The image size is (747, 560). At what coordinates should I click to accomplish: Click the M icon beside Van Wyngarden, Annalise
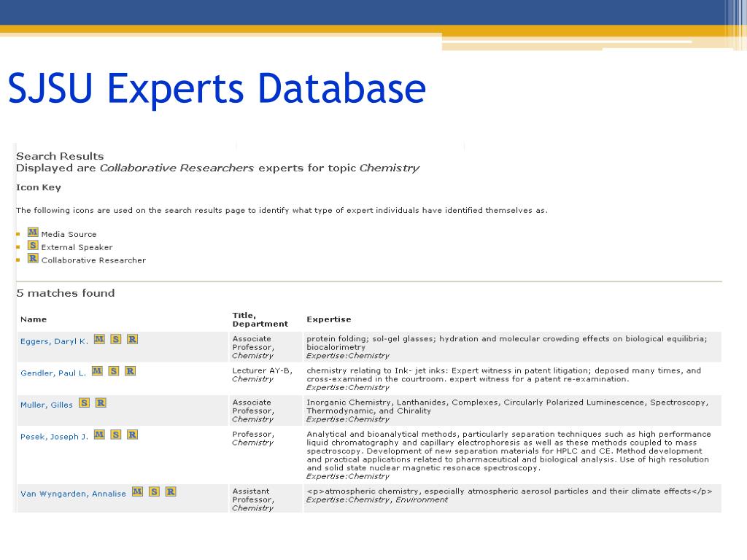coord(137,491)
